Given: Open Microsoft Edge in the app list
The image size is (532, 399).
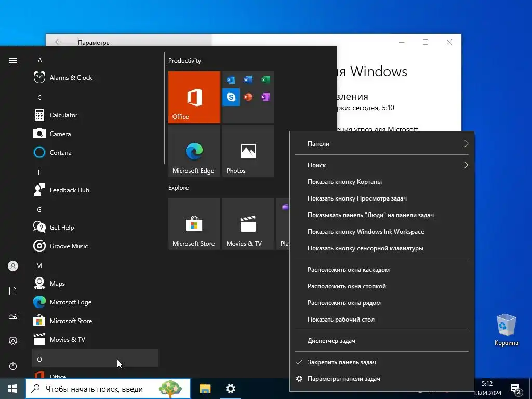Looking at the screenshot, I should (x=95, y=302).
